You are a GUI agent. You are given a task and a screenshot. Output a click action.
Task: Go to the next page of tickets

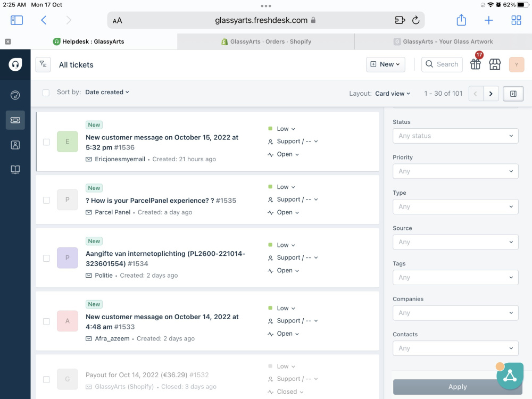491,94
